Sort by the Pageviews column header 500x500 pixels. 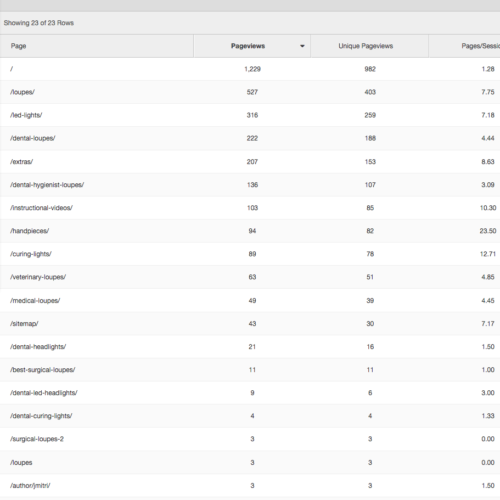pos(248,46)
